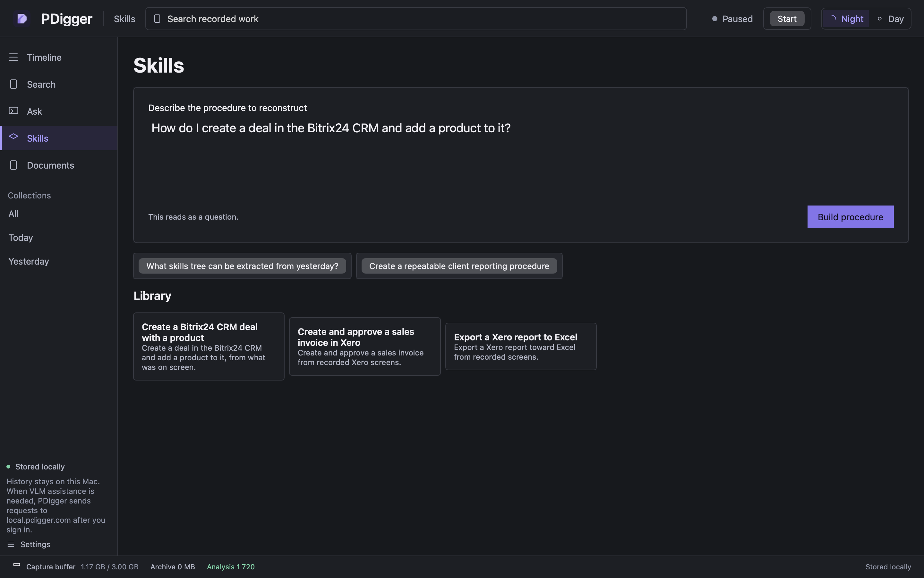The image size is (924, 578).
Task: Click 'Archive 0 MB' in the status bar
Action: pos(173,566)
